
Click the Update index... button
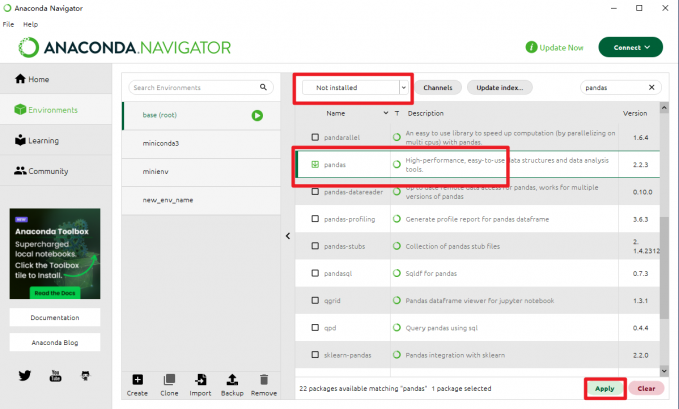[500, 88]
